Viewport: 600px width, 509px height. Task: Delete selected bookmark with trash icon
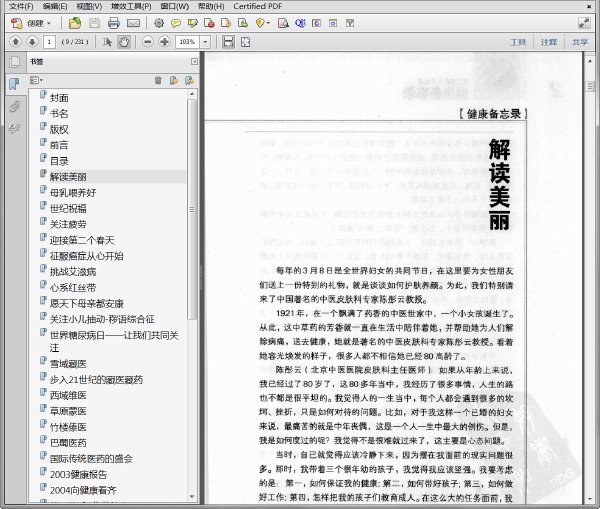(x=158, y=80)
